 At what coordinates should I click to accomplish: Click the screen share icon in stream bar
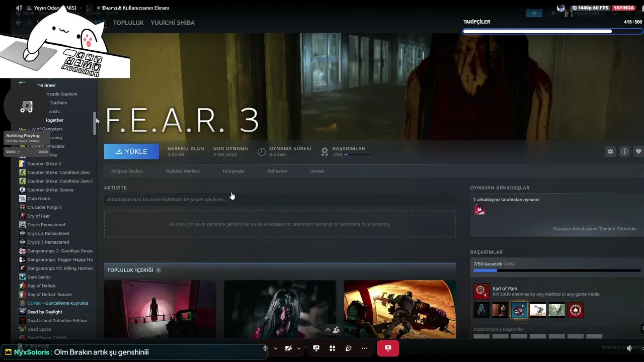click(316, 348)
